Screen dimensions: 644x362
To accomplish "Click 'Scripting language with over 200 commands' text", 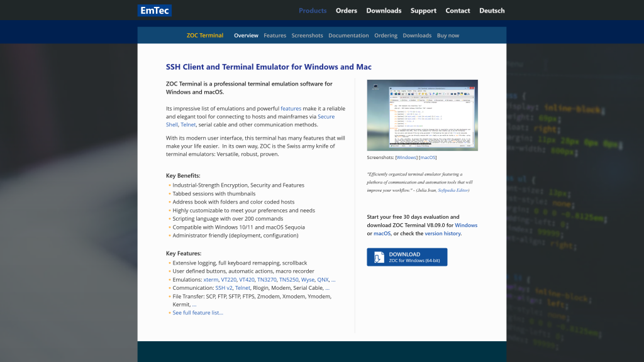I will pyautogui.click(x=228, y=219).
